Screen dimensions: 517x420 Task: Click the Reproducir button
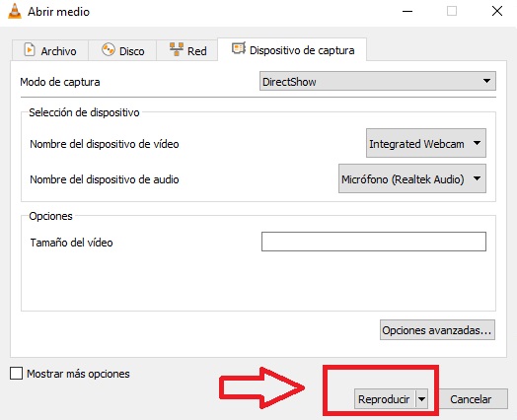385,399
